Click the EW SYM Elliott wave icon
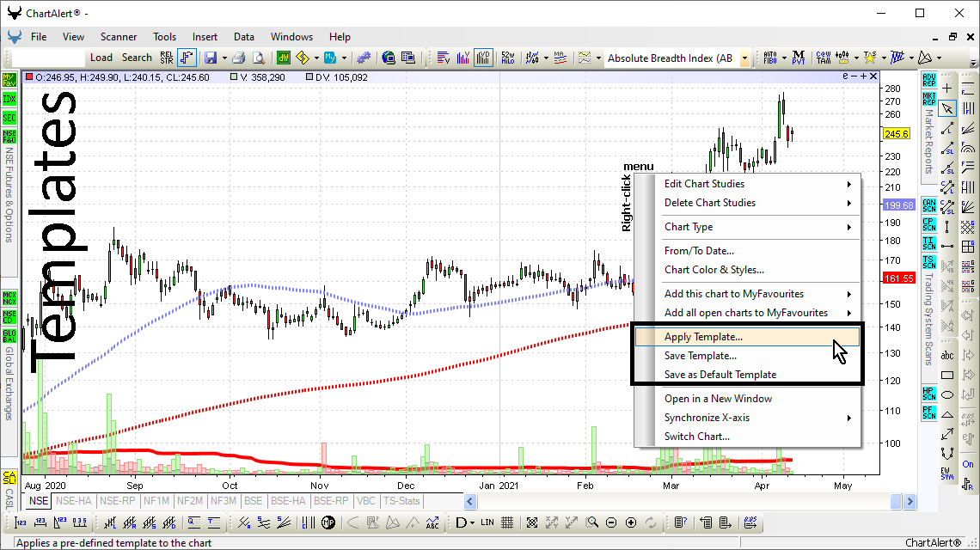This screenshot has height=550, width=980. (x=947, y=474)
